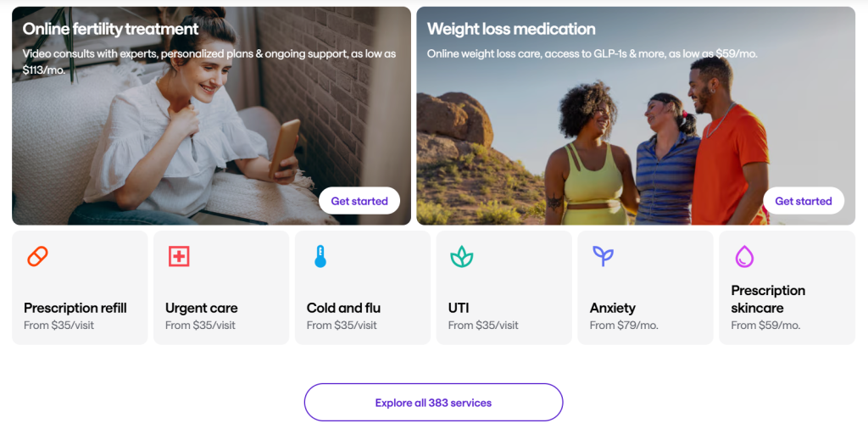The height and width of the screenshot is (429, 868).
Task: Select the Prescription skincare title
Action: (768, 299)
